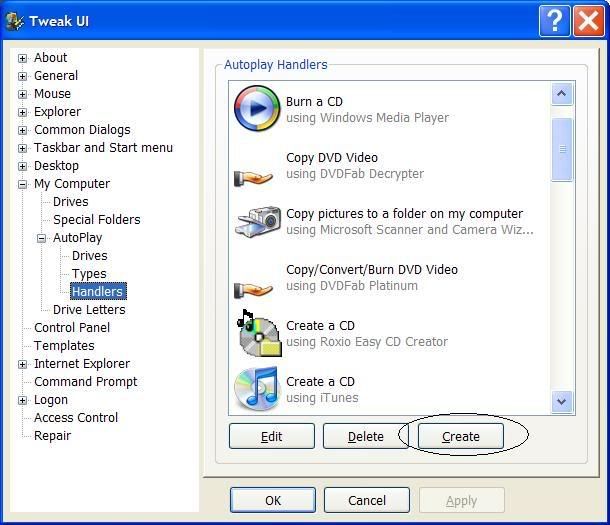Collapse the AutoPlay tree node
Viewport: 610px width, 525px height.
click(41, 238)
